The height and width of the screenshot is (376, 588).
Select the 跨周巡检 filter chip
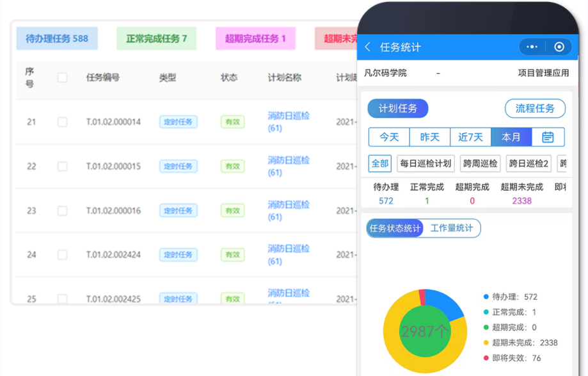coord(481,164)
